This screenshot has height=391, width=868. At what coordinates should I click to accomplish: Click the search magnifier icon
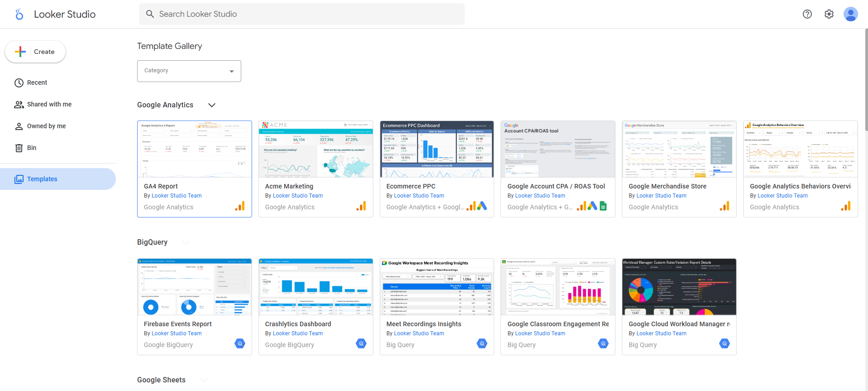150,14
